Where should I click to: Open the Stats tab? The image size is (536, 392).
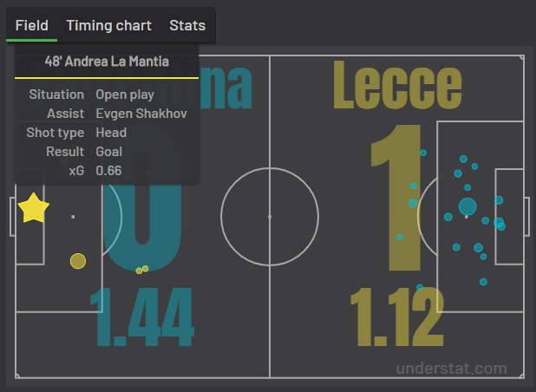(x=187, y=26)
